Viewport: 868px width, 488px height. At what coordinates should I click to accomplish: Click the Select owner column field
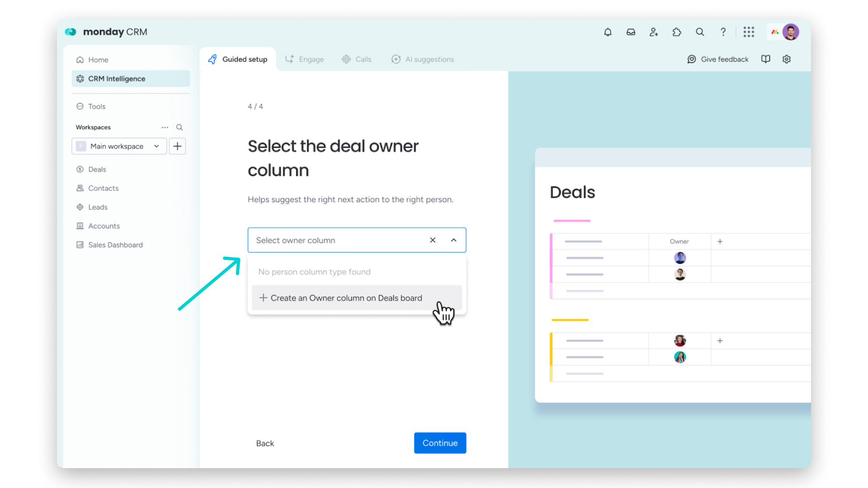[x=357, y=240]
